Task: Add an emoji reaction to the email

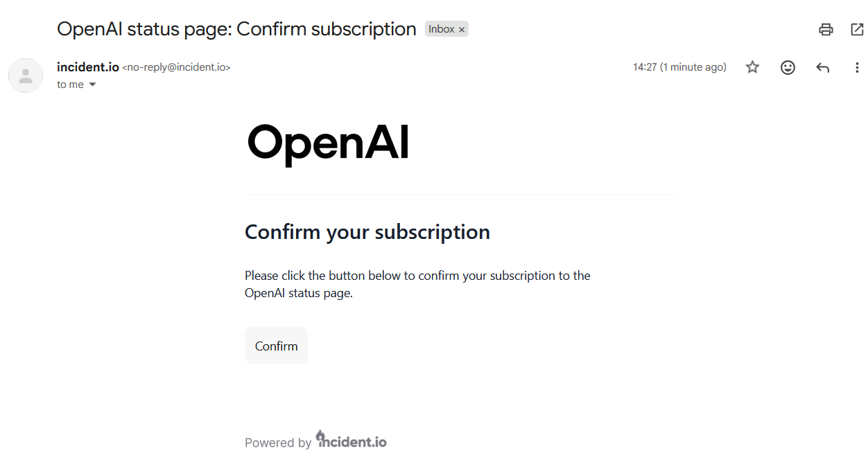Action: tap(788, 67)
